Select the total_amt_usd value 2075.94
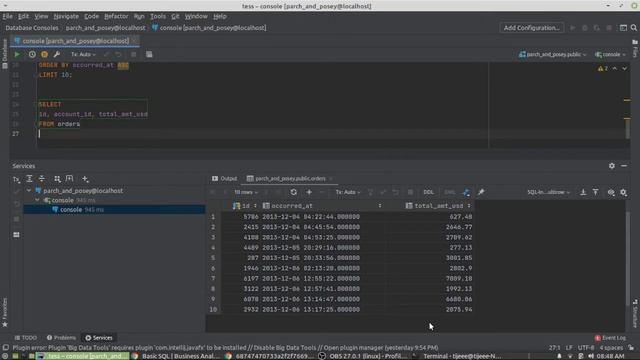 tap(459, 309)
